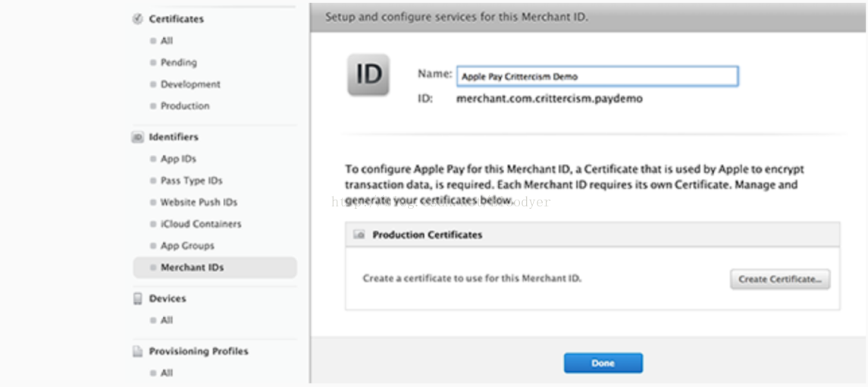Click the 'To configure Apple Pay' paragraph

tap(575, 184)
